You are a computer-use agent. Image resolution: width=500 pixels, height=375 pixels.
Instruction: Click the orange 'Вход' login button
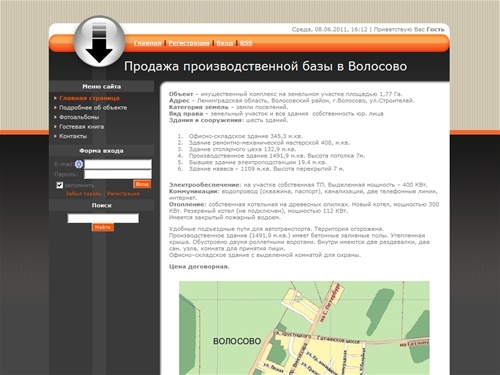[x=142, y=184]
